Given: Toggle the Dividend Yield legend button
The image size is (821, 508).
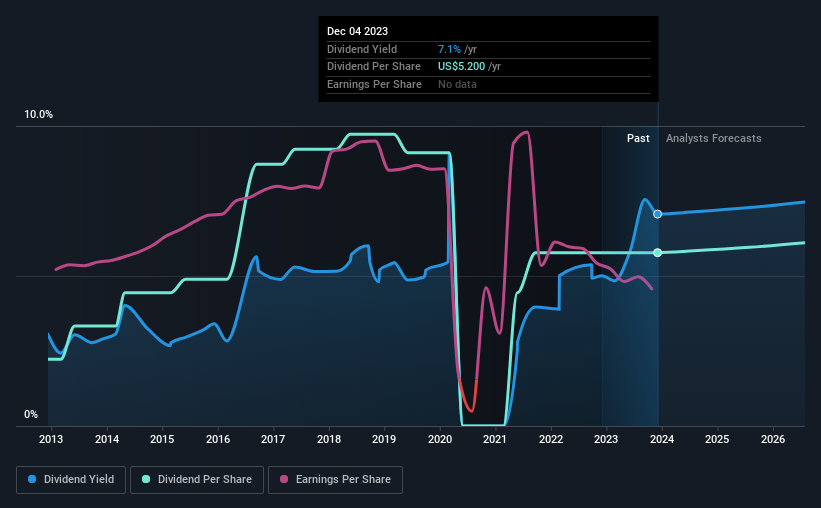Looking at the screenshot, I should tap(71, 480).
